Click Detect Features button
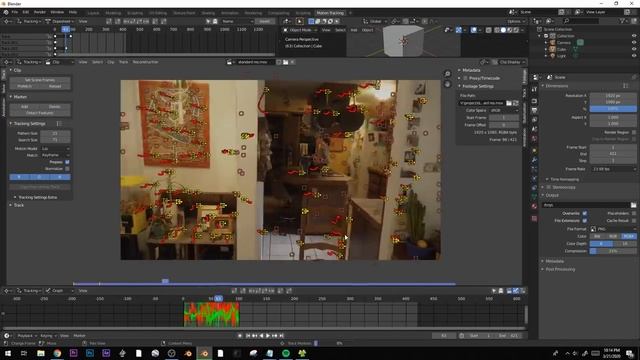 tap(40, 113)
